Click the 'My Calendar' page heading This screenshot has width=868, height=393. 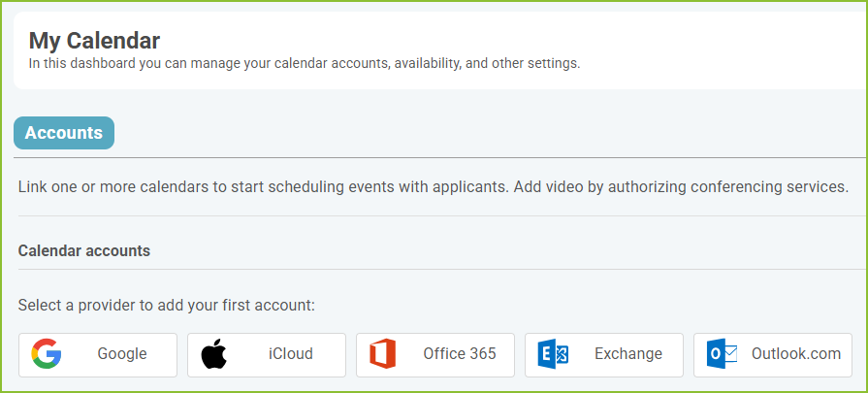coord(94,41)
